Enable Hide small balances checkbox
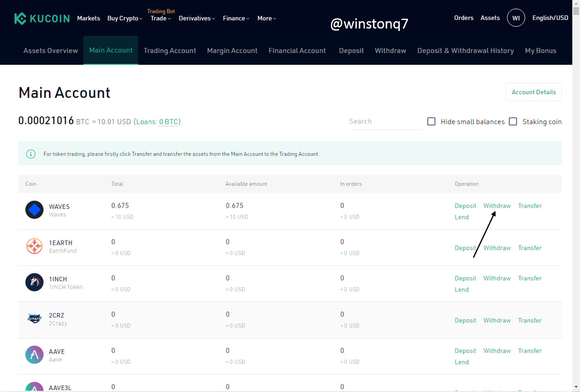Viewport: 580px width, 392px height. click(431, 121)
